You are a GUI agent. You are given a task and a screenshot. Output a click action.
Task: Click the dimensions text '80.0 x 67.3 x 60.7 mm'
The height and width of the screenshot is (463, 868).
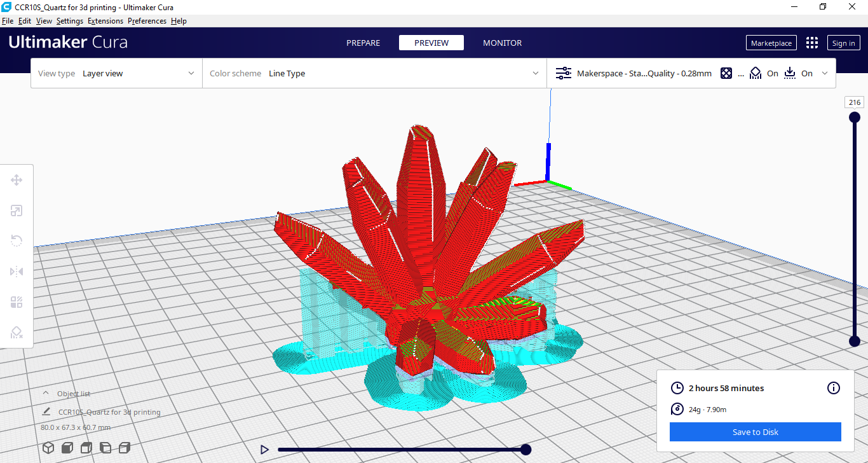(x=76, y=427)
